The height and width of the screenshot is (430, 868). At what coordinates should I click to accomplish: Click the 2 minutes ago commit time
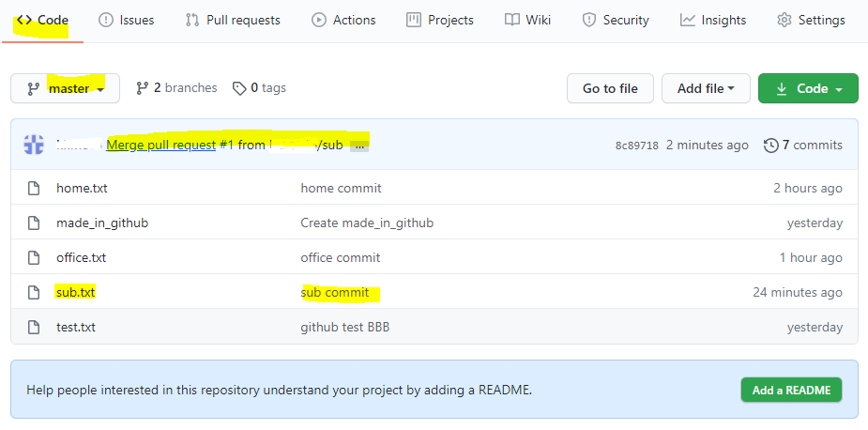(x=707, y=146)
